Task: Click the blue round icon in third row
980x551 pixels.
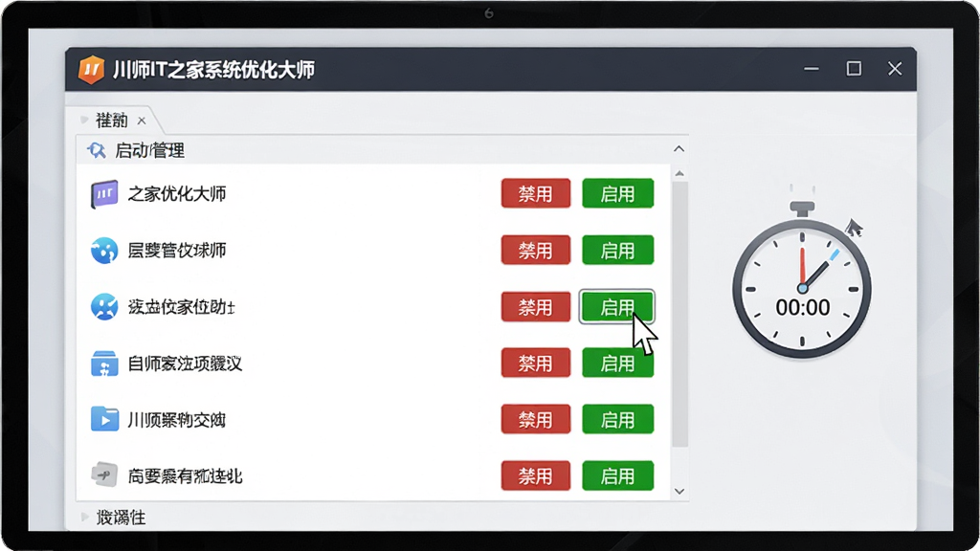Action: tap(103, 307)
